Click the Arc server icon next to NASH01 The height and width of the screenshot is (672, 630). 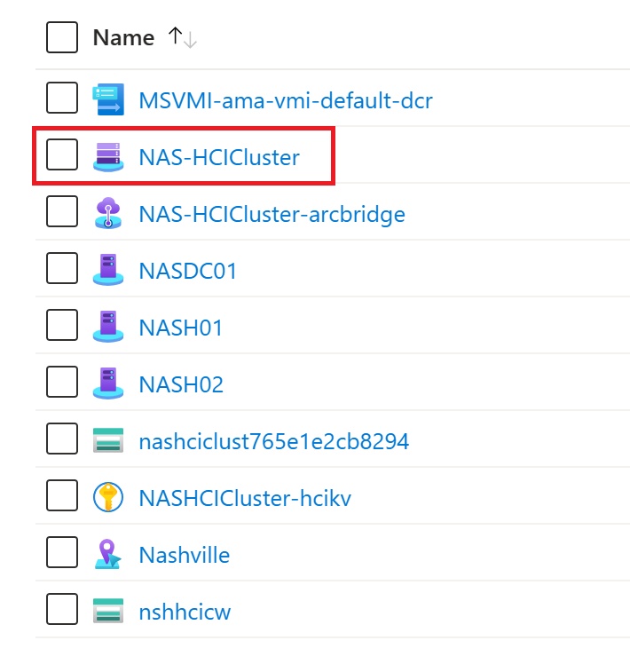108,327
